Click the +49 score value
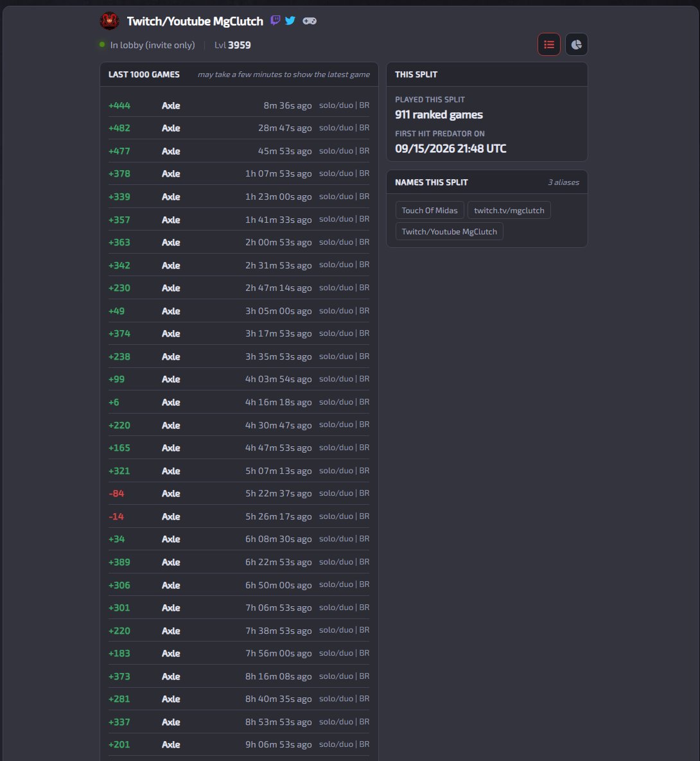This screenshot has width=700, height=761. (116, 311)
